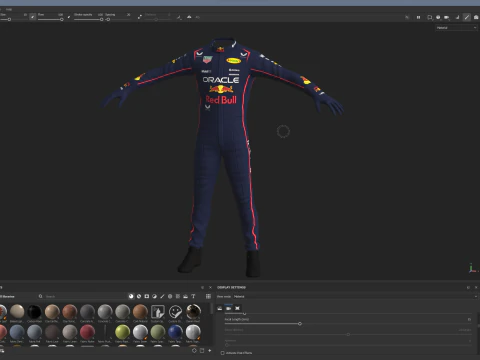Image resolution: width=480 pixels, height=360 pixels.
Task: Close the assets panel
Action: [210, 287]
